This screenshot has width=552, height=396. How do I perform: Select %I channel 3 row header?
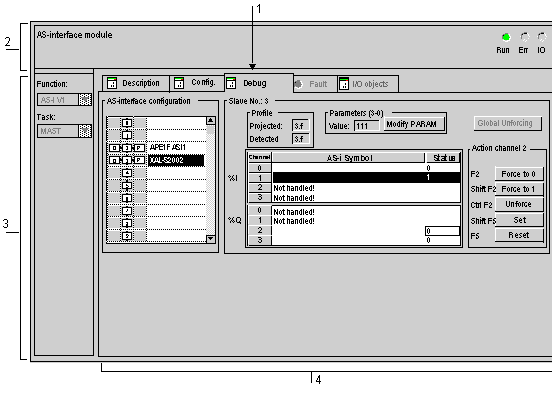pos(260,197)
